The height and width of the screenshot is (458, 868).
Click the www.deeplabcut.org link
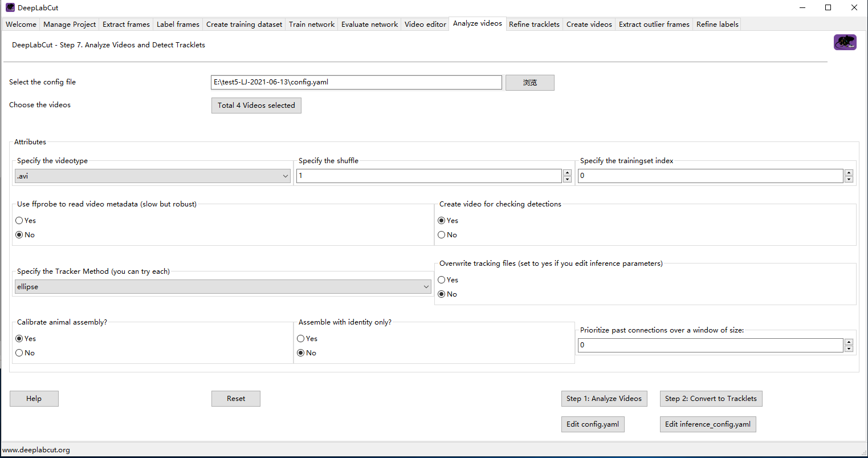[x=36, y=449]
